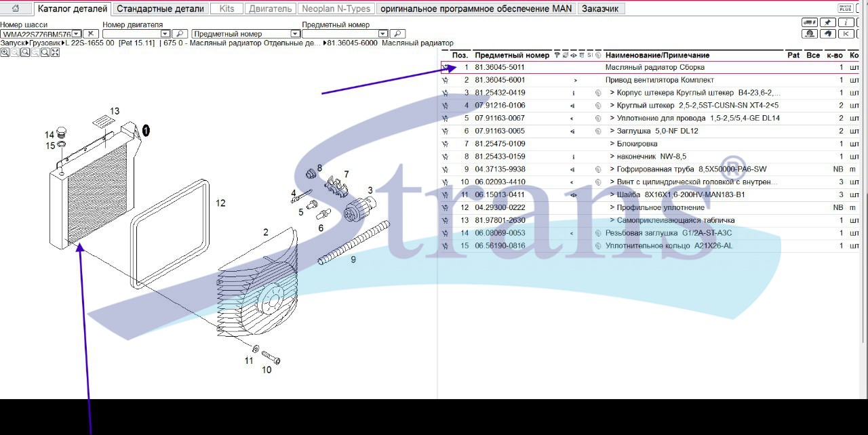Sort by 'Наименование/Примечание' column header
Image resolution: width=868 pixels, height=435 pixels.
coord(656,55)
